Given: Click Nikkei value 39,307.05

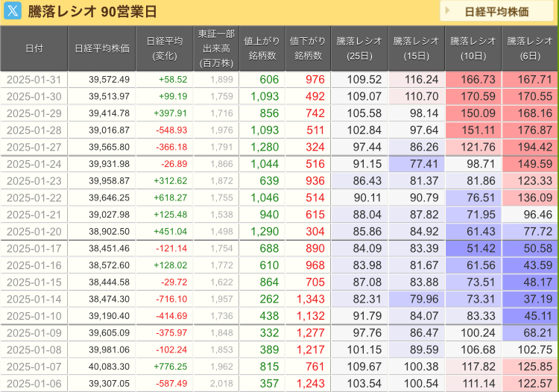Looking at the screenshot, I should click(109, 384).
